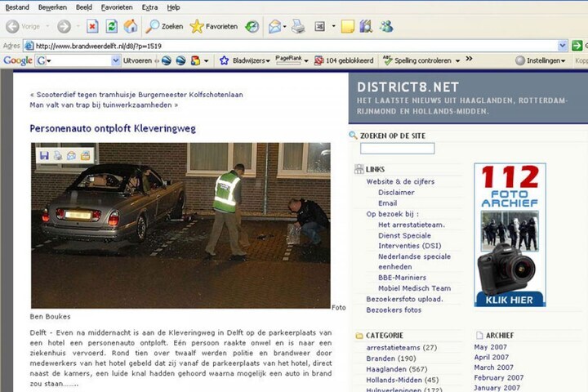Go to the home page icon
The image size is (588, 392).
tap(131, 26)
